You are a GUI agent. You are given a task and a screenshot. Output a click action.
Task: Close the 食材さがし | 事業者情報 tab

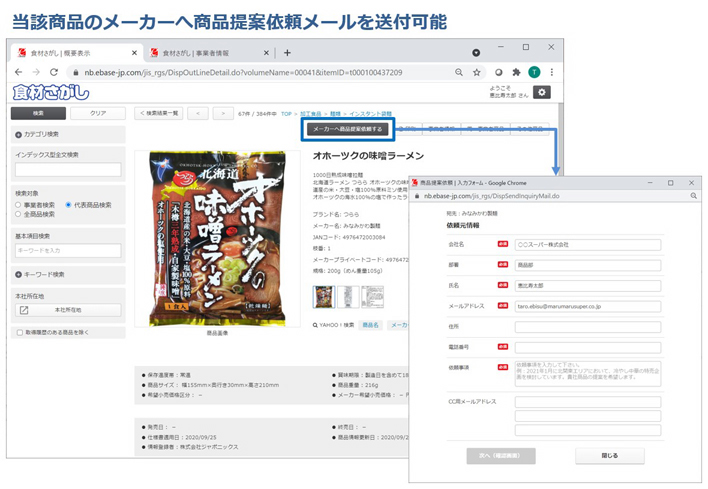click(x=266, y=53)
